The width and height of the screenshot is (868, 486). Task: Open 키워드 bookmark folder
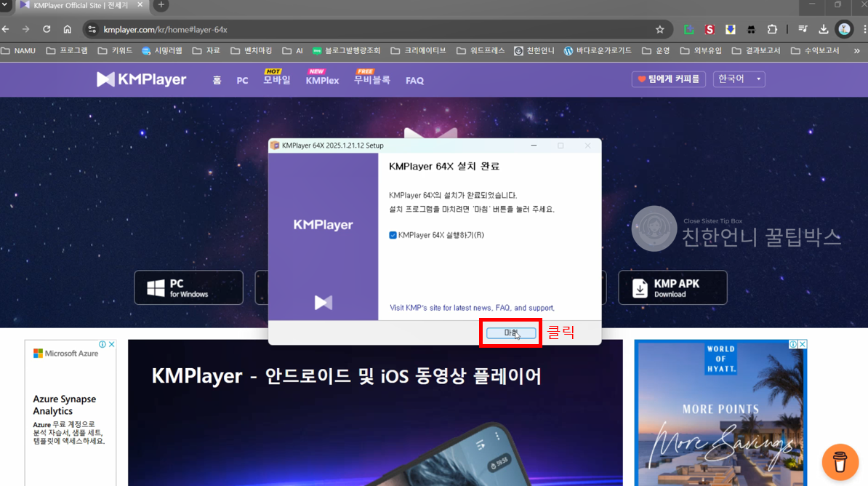click(115, 50)
